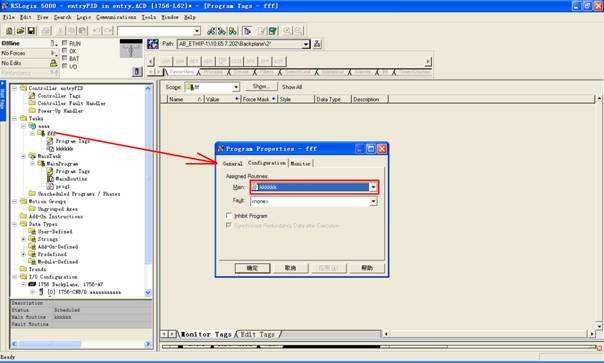
Task: Click the 帮助 (Help) button in dialog
Action: click(x=367, y=268)
